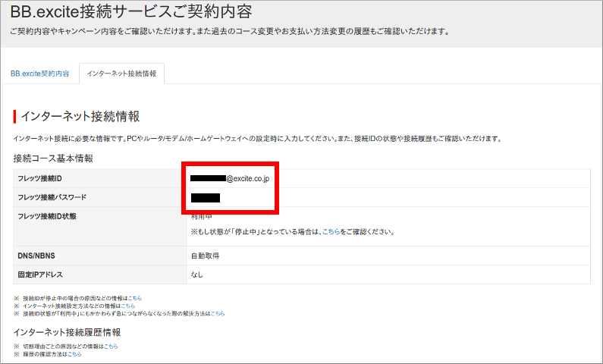Image resolution: width=603 pixels, height=364 pixels.
Task: Click the なし value for fixed IP
Action: coord(197,275)
